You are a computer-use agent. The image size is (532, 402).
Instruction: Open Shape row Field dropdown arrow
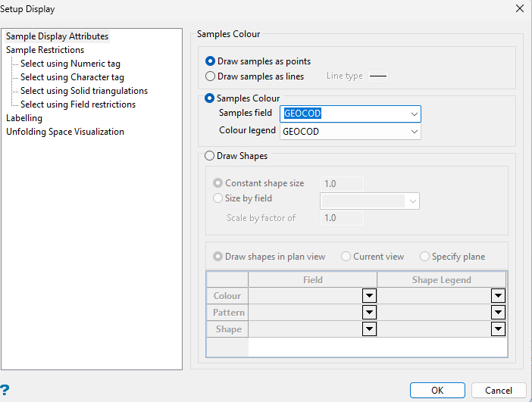point(369,329)
